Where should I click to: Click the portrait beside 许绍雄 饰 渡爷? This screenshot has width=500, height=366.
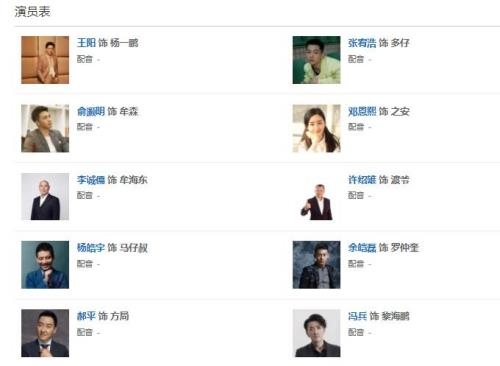pos(317,197)
